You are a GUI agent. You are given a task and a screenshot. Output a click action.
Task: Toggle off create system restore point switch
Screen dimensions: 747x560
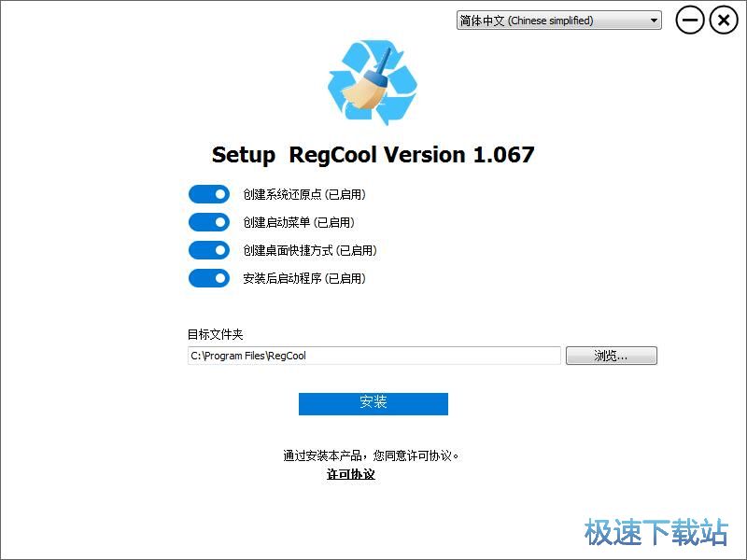[x=208, y=194]
